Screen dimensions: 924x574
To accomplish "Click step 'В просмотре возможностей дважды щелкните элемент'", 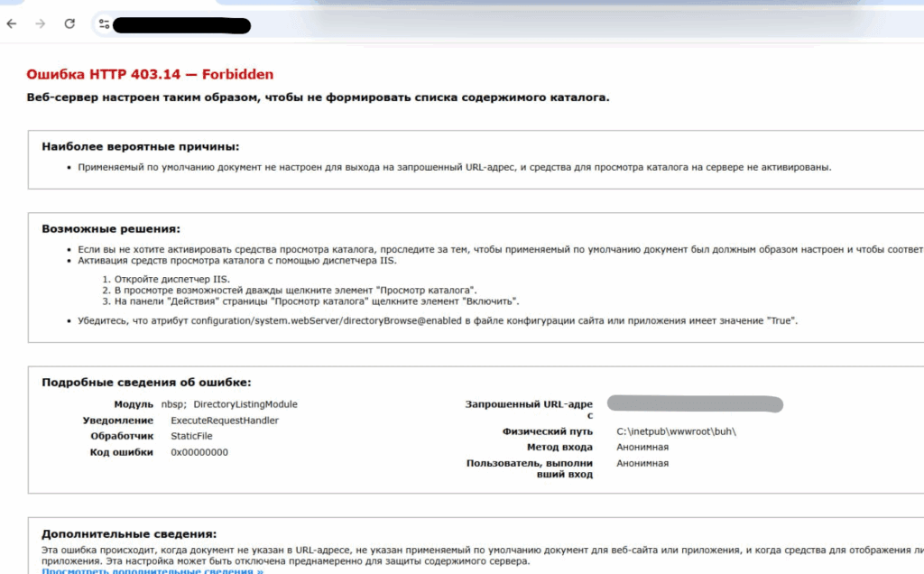I will click(295, 290).
